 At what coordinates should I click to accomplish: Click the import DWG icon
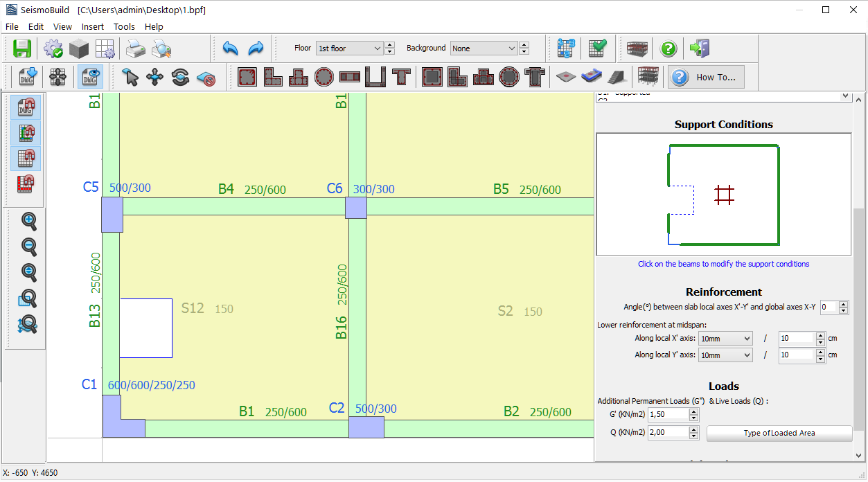click(28, 77)
